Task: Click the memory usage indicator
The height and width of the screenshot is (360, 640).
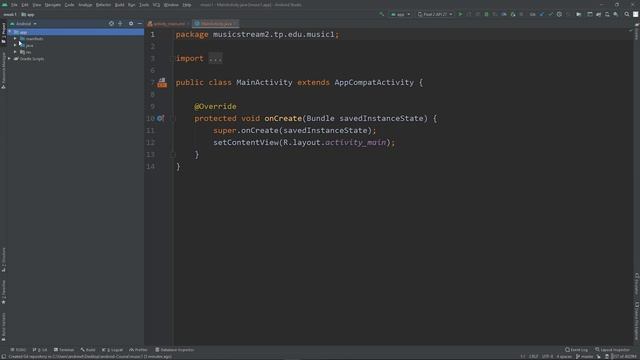Action: (x=624, y=356)
